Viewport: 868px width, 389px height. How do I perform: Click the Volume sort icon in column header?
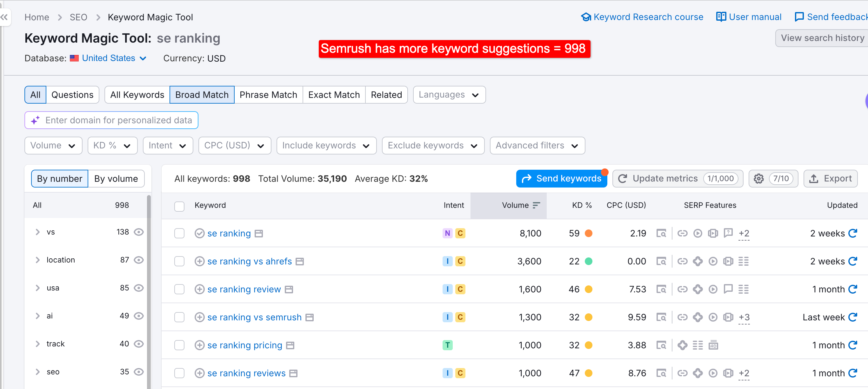537,205
